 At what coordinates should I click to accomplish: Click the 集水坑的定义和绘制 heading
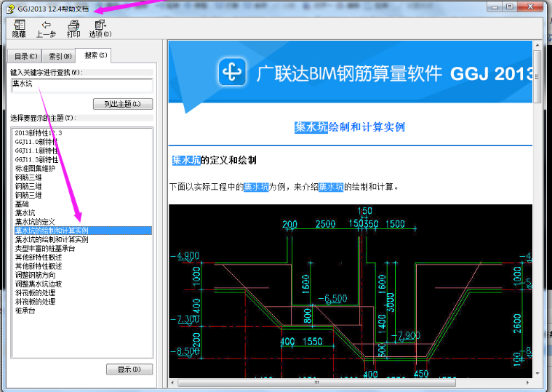pos(215,161)
